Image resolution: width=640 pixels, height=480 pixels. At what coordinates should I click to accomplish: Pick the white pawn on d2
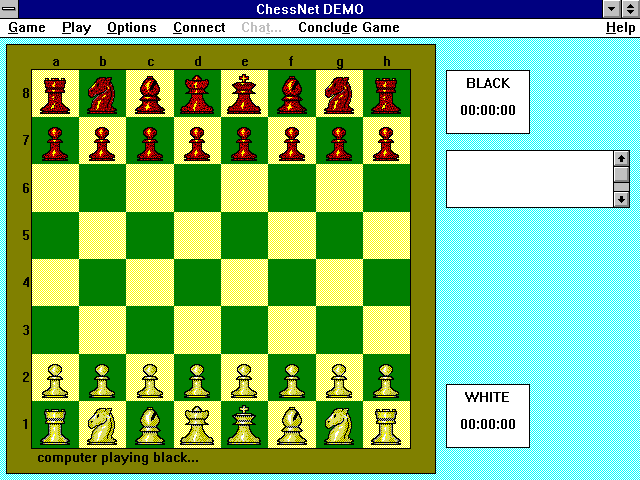(x=197, y=381)
